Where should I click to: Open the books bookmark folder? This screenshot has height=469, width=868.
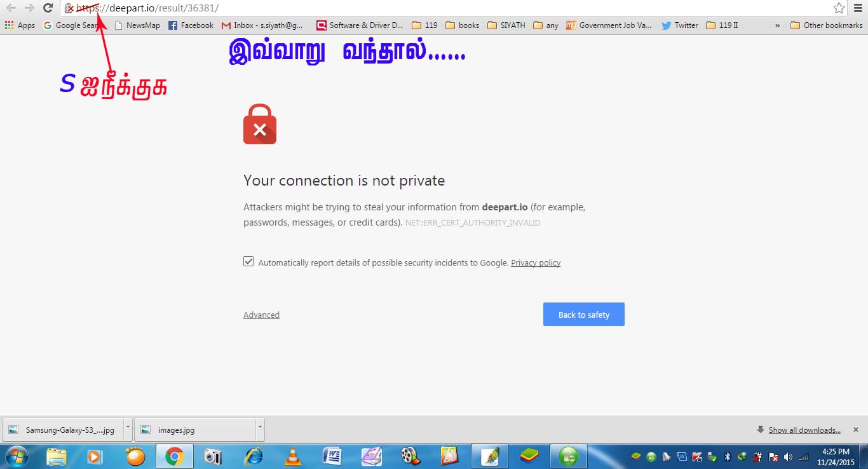[x=463, y=25]
